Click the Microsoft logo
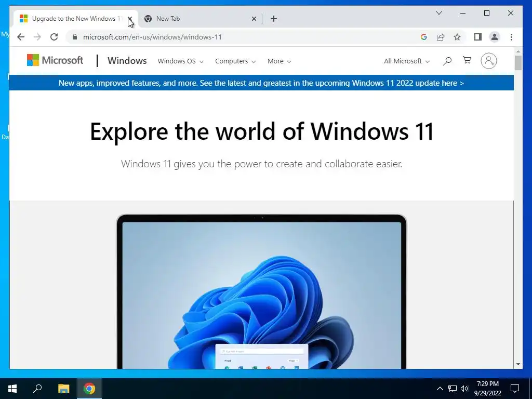 (55, 60)
